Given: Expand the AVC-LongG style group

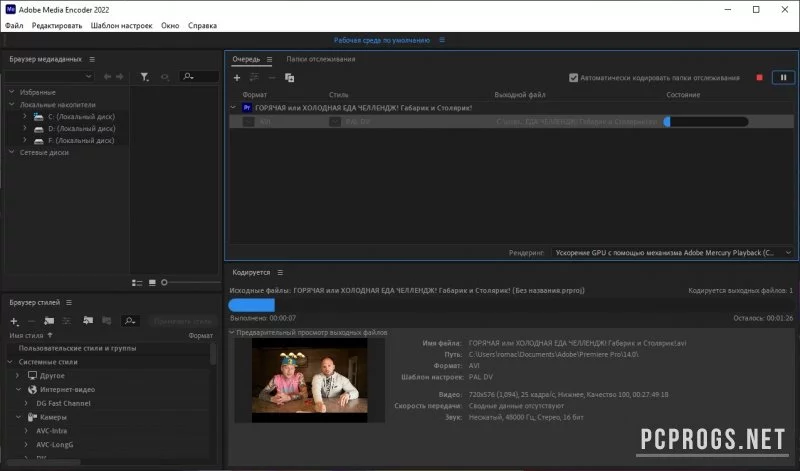Looking at the screenshot, I should coord(27,444).
